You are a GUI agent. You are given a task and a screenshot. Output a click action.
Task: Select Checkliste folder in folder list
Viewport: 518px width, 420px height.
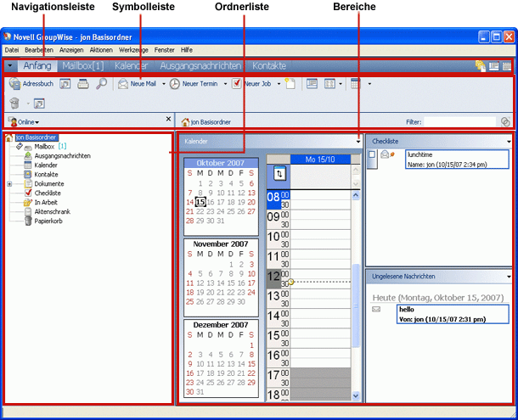pyautogui.click(x=48, y=193)
